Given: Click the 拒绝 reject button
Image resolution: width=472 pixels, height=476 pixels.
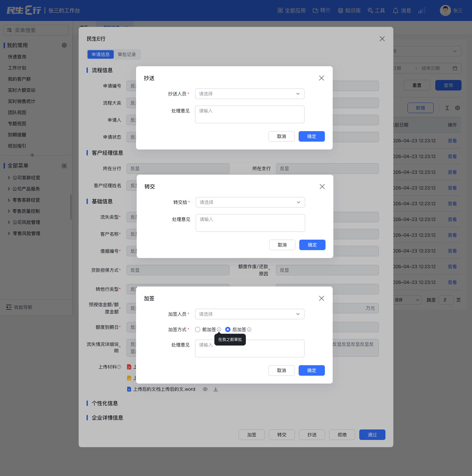Looking at the screenshot, I should (342, 435).
